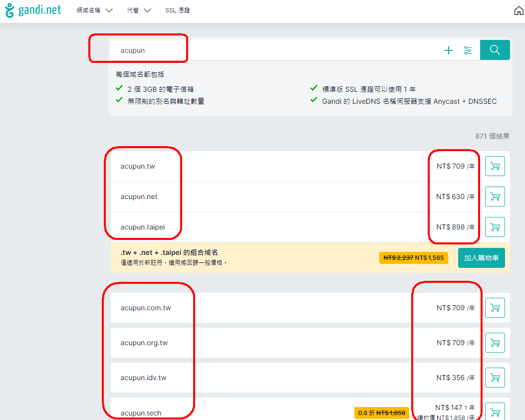Add acupun.org.tw to cart
525x420 pixels.
(x=495, y=343)
